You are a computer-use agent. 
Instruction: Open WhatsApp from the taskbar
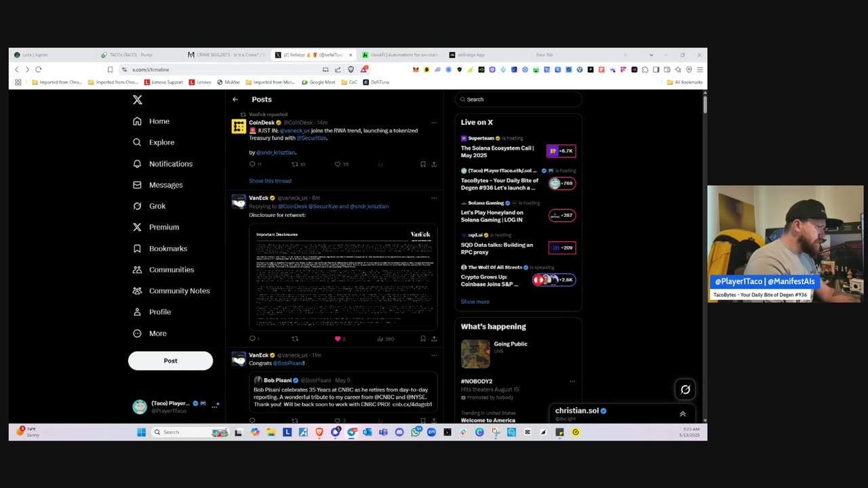[x=416, y=432]
